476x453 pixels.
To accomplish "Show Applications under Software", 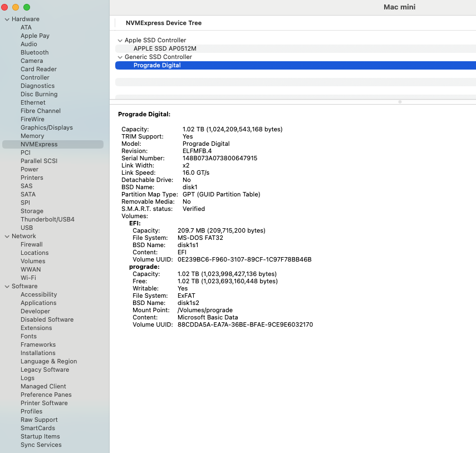I will (x=38, y=303).
